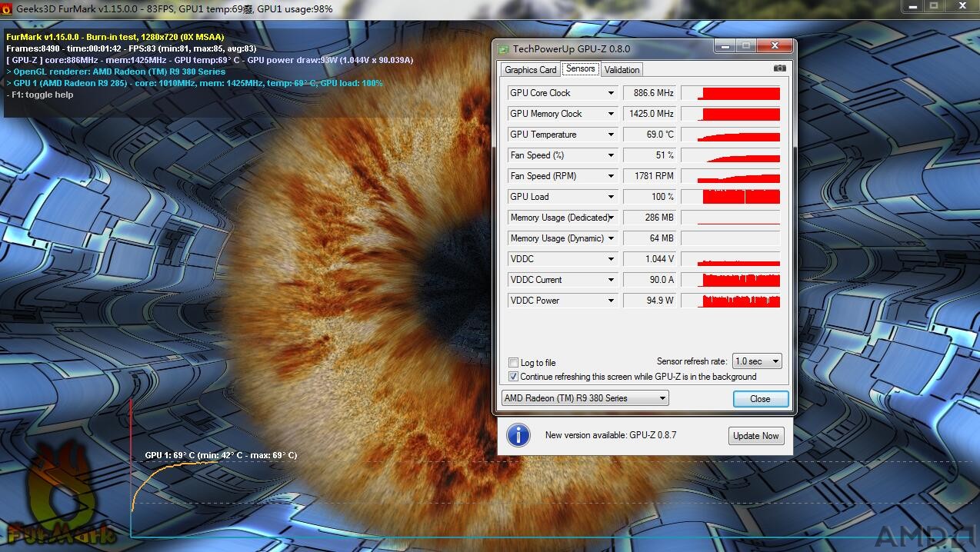Click the 1425.0 MHz memory clock value
The width and height of the screenshot is (980, 552).
(x=650, y=114)
